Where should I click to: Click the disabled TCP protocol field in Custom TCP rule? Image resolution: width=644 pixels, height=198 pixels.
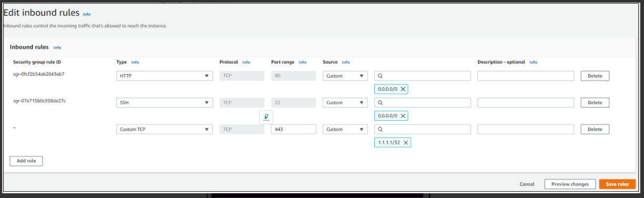pos(242,129)
